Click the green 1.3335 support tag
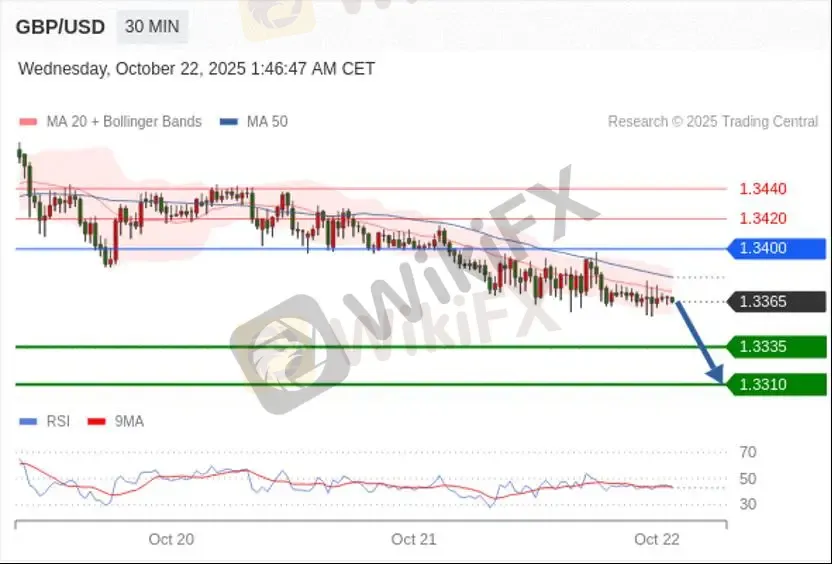The height and width of the screenshot is (564, 832). (776, 347)
